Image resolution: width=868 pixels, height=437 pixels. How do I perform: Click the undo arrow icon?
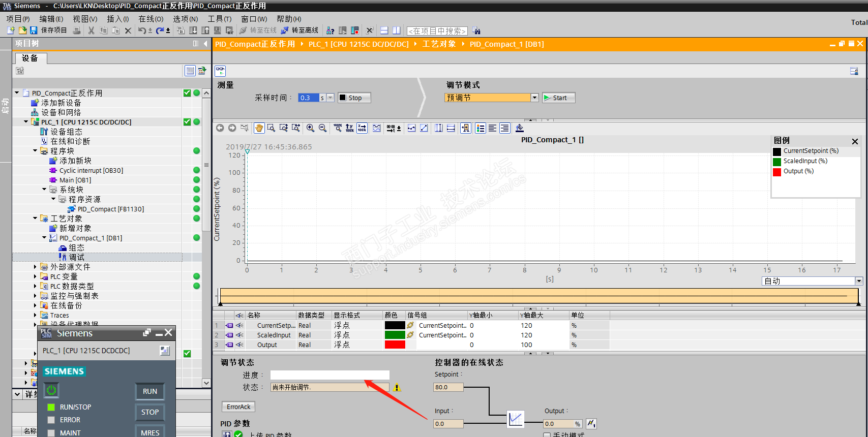coord(142,30)
